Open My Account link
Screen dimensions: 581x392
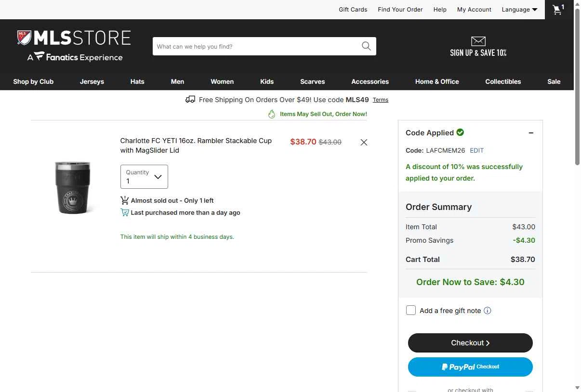tap(474, 10)
